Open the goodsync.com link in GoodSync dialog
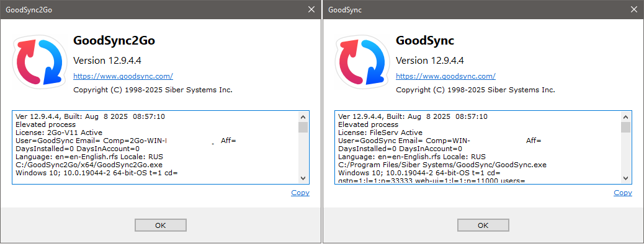 (445, 76)
